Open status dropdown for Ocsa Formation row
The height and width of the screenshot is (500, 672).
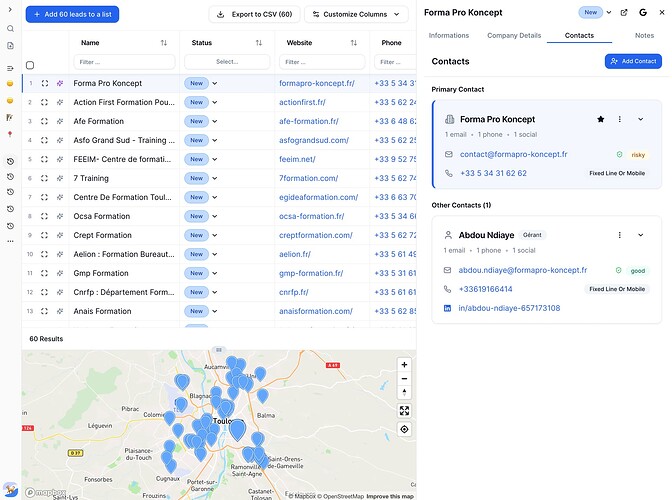[215, 216]
